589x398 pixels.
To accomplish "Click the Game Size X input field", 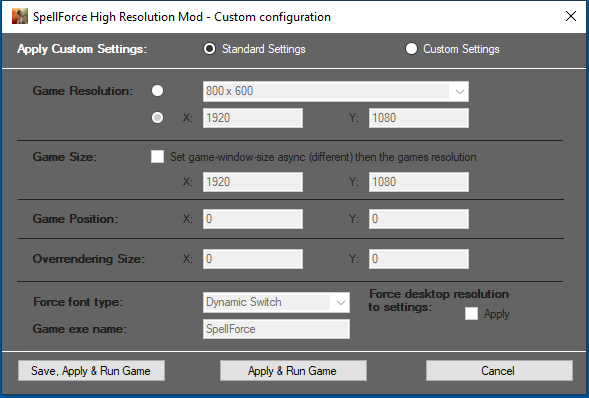I will point(253,182).
